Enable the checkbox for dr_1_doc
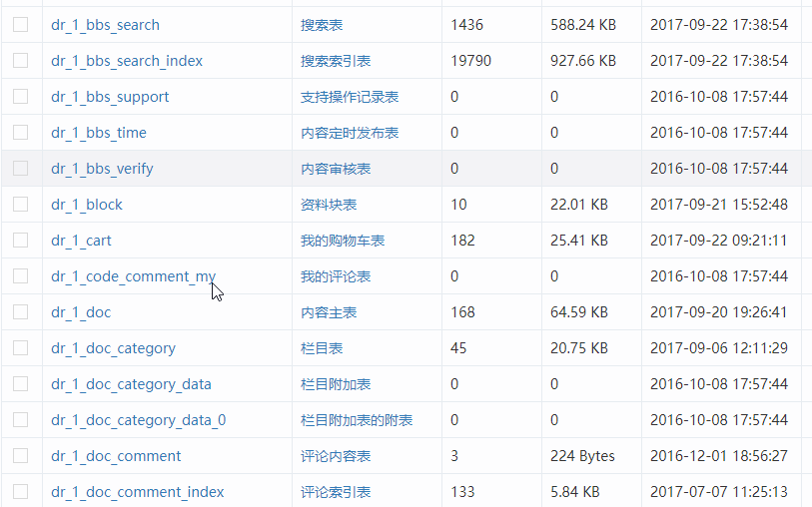This screenshot has width=812, height=507. click(x=21, y=312)
